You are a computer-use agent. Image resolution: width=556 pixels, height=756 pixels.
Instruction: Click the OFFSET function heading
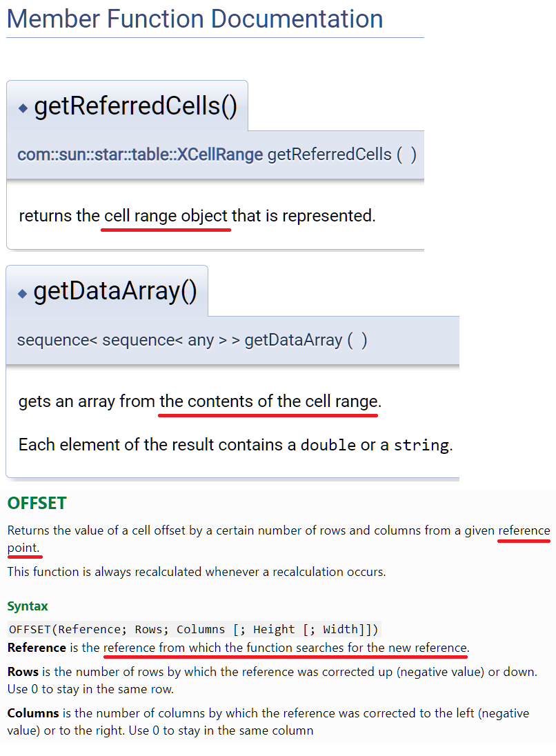[37, 504]
